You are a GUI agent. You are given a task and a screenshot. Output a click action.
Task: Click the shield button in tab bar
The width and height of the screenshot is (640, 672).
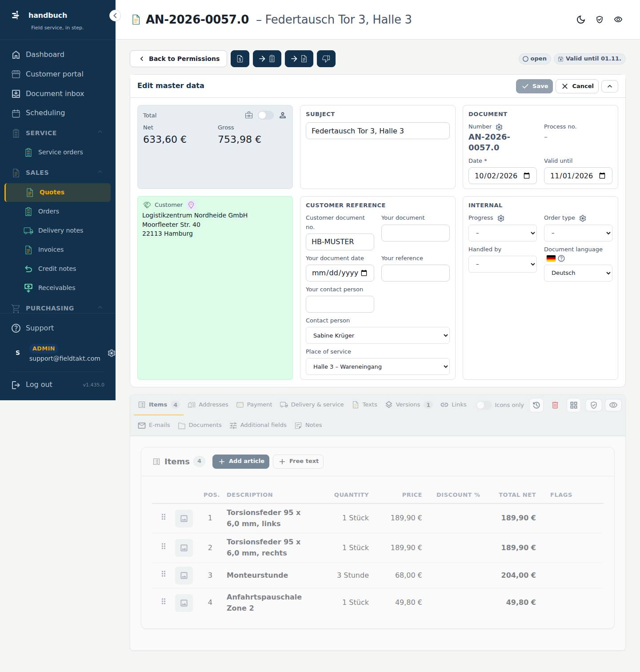(594, 405)
